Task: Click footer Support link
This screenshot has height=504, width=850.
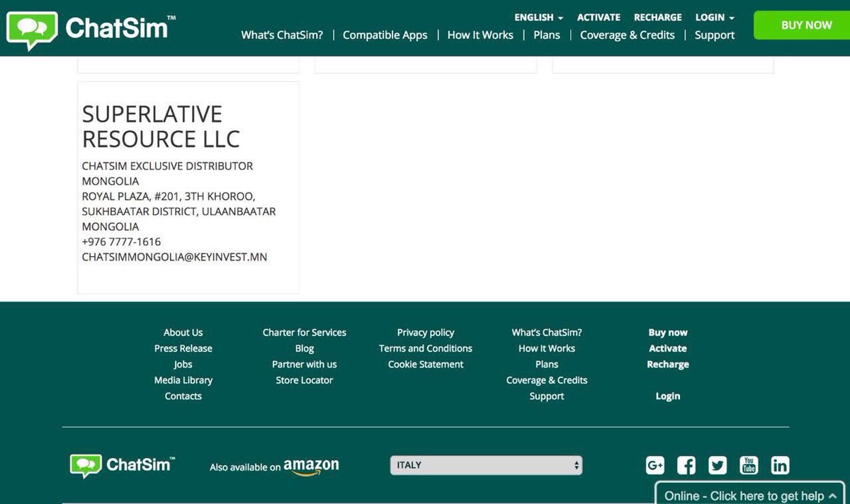Action: pos(547,396)
